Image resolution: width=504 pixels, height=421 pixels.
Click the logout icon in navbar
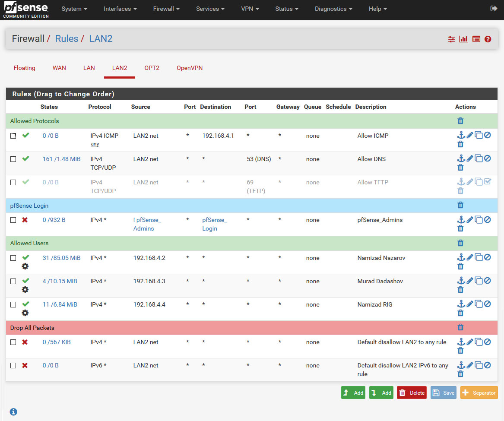(494, 9)
